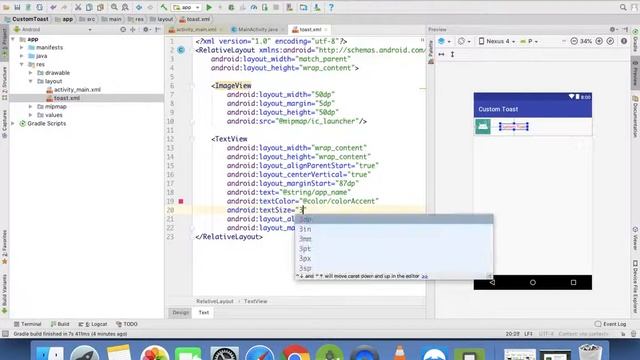This screenshot has height=360, width=640.
Task: Click the Make Project hammer icon
Action: click(164, 7)
